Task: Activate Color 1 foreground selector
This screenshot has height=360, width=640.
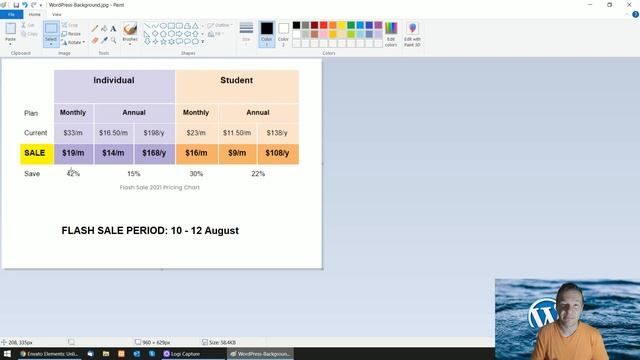Action: click(x=267, y=34)
